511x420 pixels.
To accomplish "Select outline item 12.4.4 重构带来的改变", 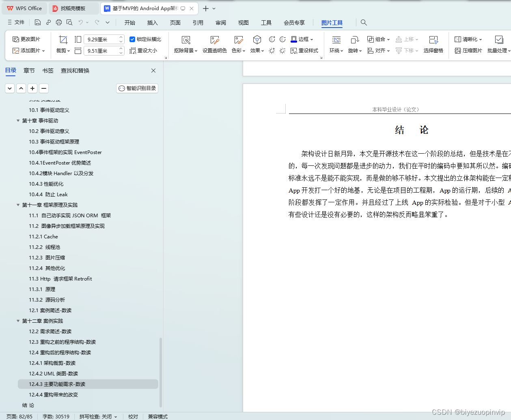I will point(53,395).
